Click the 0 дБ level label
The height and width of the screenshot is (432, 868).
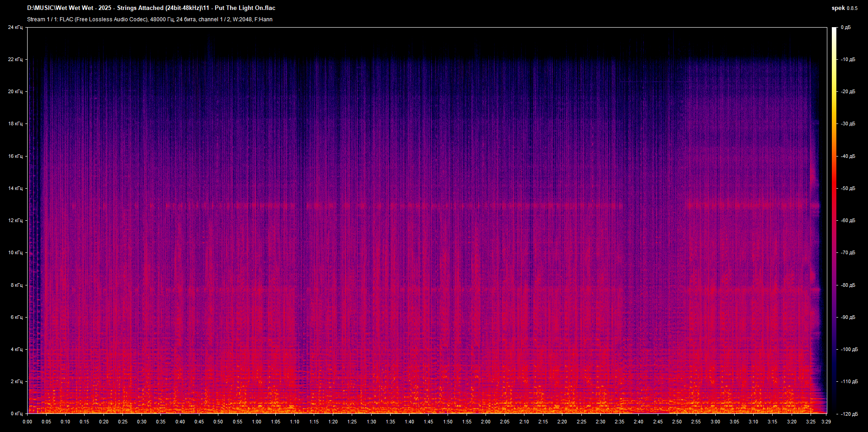(x=846, y=27)
